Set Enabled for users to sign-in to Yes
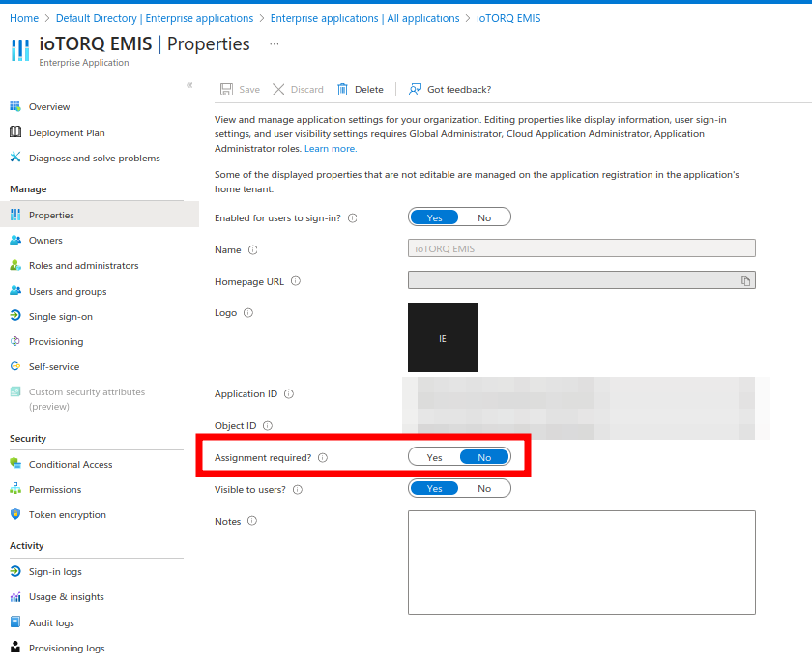The height and width of the screenshot is (665, 812). pos(434,217)
